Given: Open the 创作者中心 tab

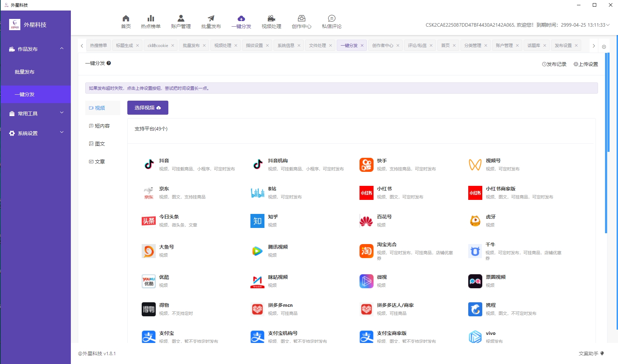Looking at the screenshot, I should [383, 45].
